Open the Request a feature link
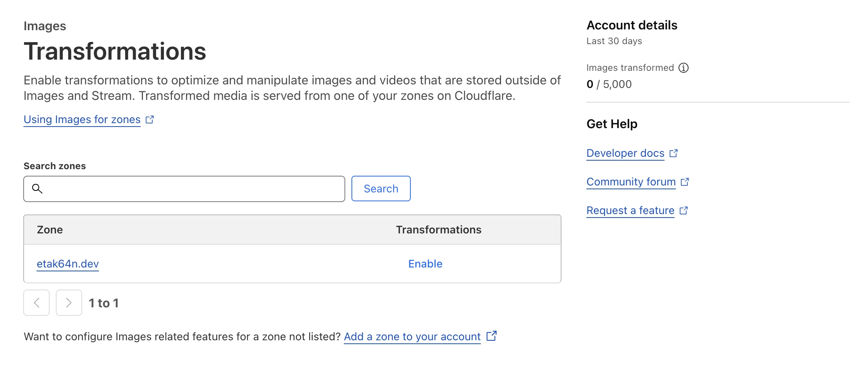Viewport: 868px width, 384px height. (630, 211)
